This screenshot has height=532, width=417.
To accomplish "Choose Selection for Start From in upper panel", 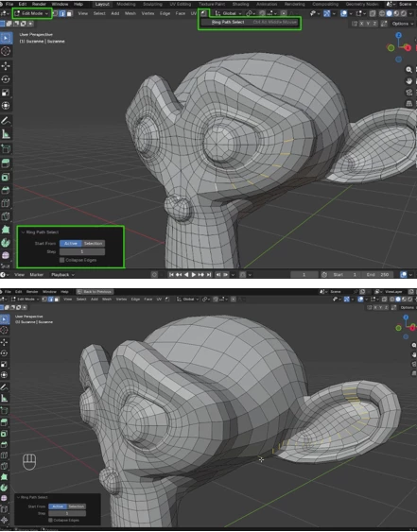I will click(94, 243).
